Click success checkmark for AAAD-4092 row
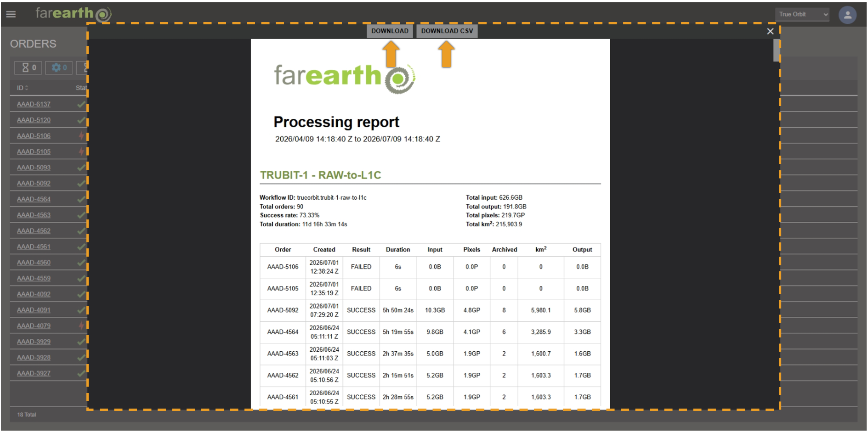Viewport: 868px width, 432px height. (81, 294)
